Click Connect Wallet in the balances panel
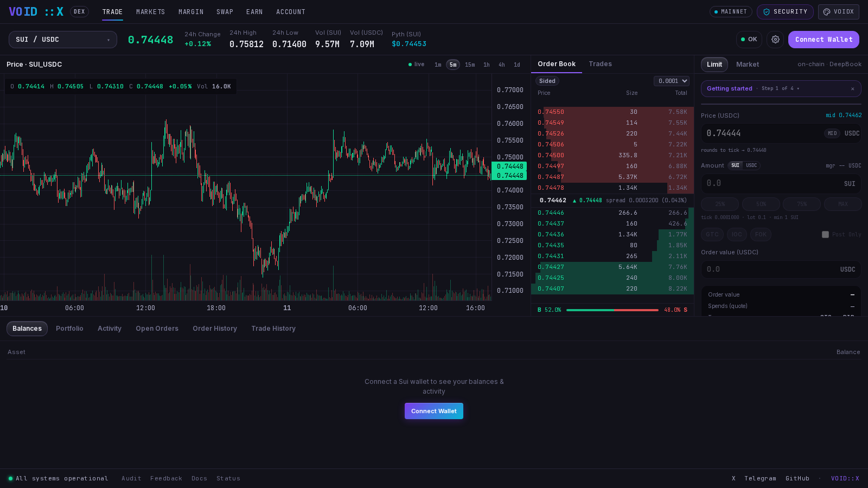The height and width of the screenshot is (488, 868). pos(434,411)
